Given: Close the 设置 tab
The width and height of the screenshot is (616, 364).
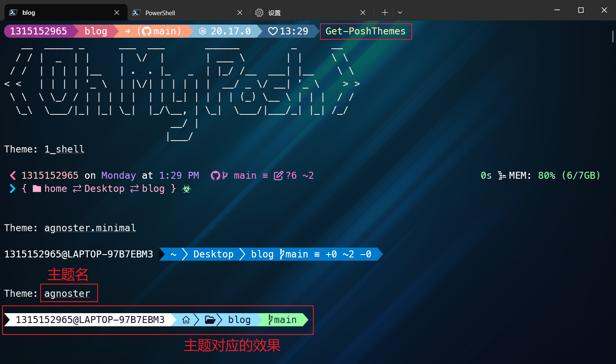Looking at the screenshot, I should tap(363, 13).
